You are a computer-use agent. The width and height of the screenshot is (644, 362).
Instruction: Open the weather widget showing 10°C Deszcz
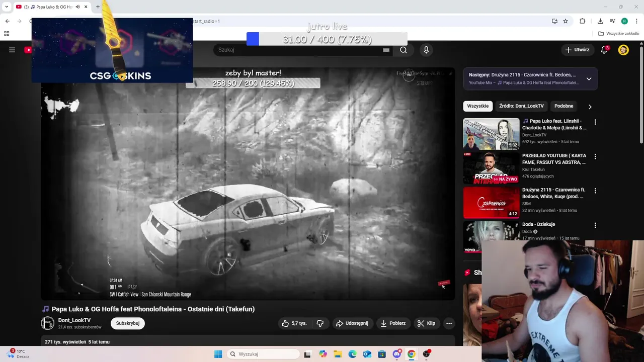[x=19, y=354]
